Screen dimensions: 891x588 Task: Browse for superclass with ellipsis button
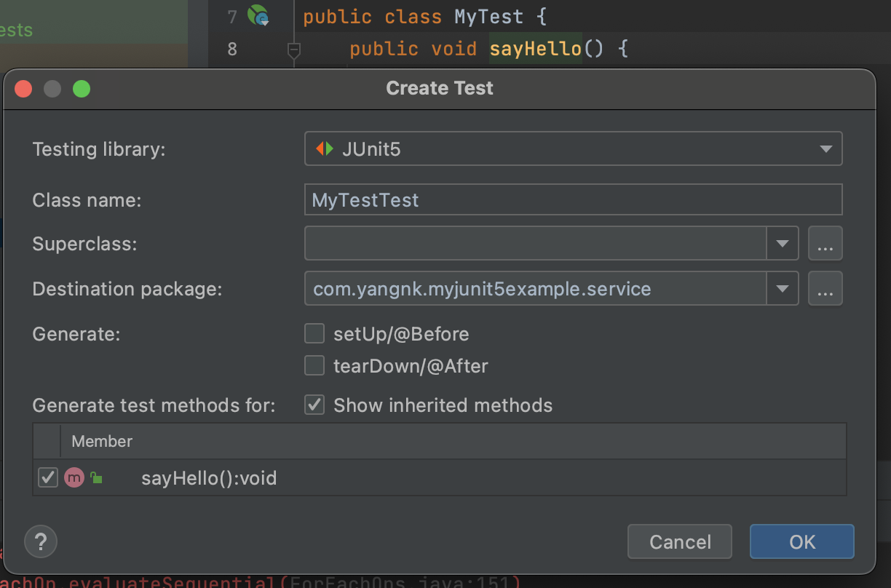(x=825, y=243)
